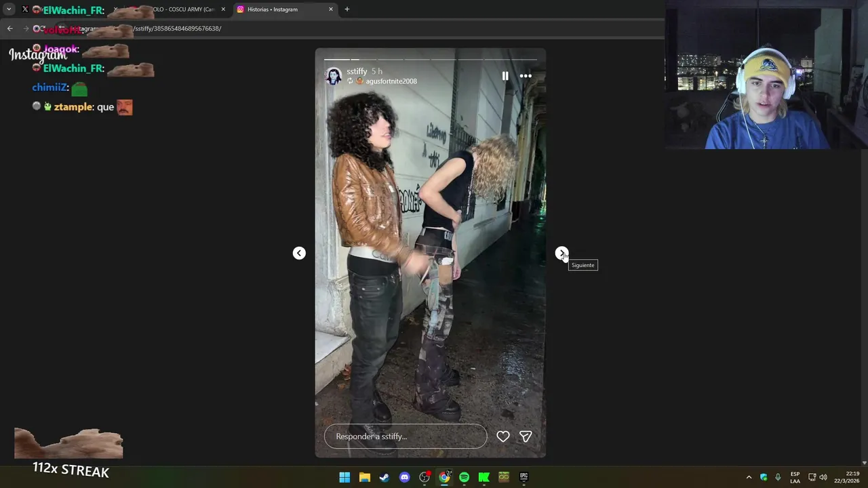Open the sstiffy username link
This screenshot has height=488, width=868.
[357, 71]
